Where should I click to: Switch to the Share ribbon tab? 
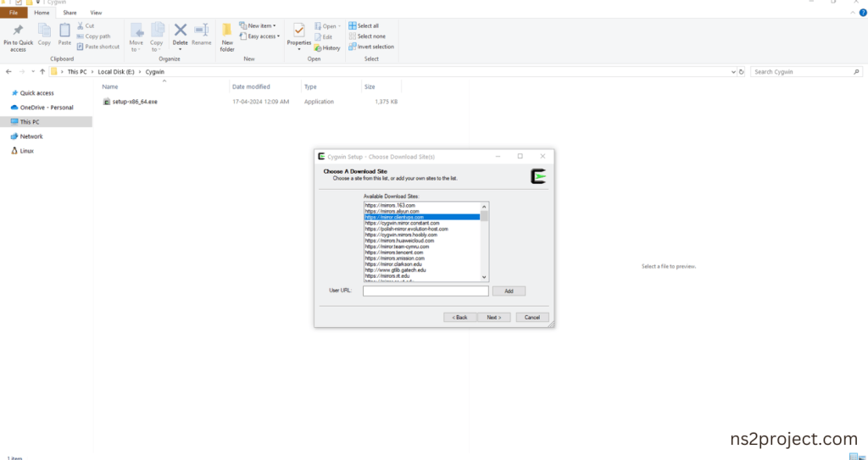(70, 12)
